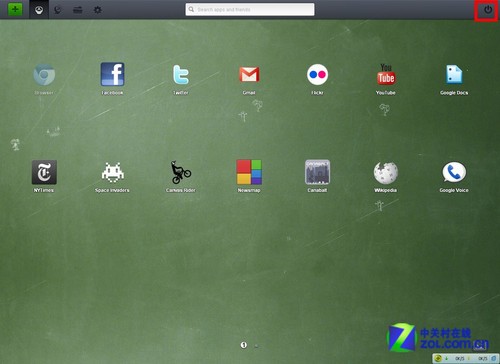
Task: Click the power button in top bar
Action: click(488, 10)
